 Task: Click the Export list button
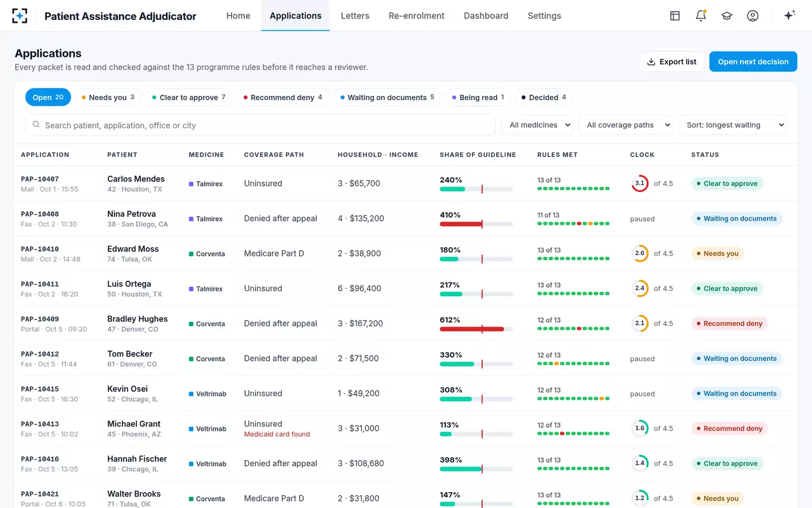pyautogui.click(x=672, y=62)
